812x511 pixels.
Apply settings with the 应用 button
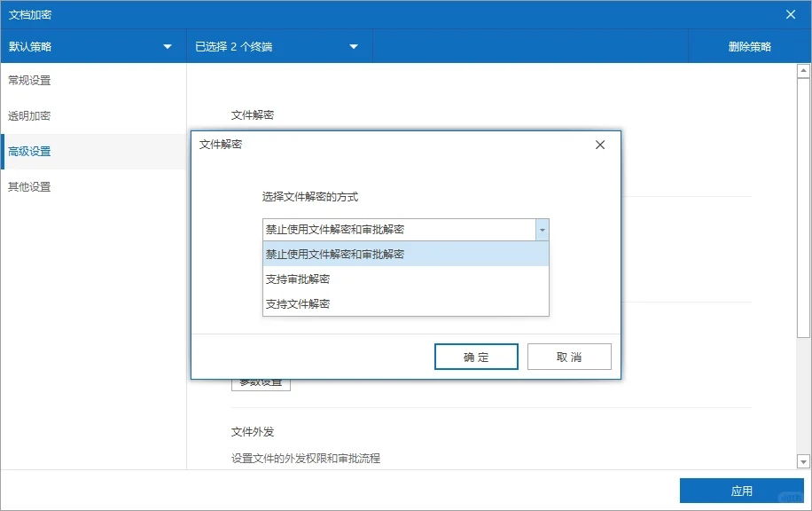tap(742, 490)
